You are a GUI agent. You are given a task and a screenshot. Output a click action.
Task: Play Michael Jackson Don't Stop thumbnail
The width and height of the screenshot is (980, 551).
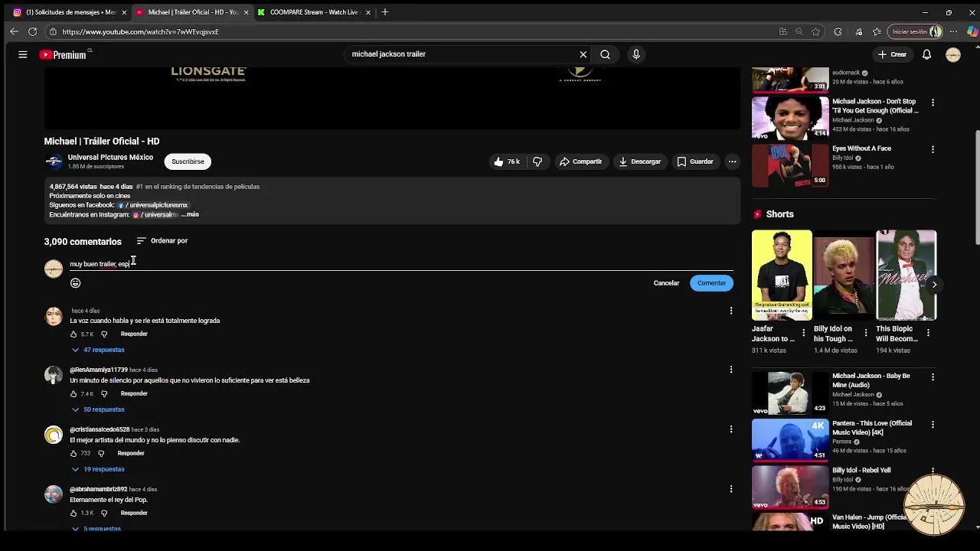[790, 118]
